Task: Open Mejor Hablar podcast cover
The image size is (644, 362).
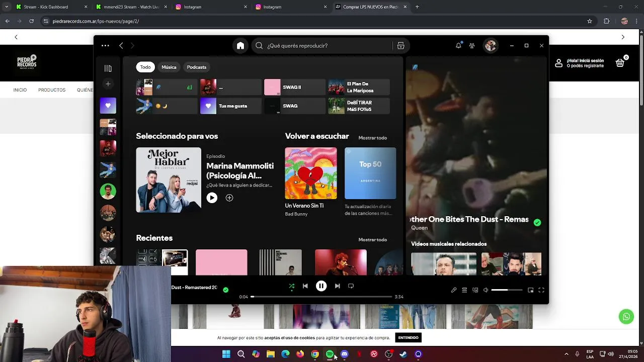Action: [169, 180]
